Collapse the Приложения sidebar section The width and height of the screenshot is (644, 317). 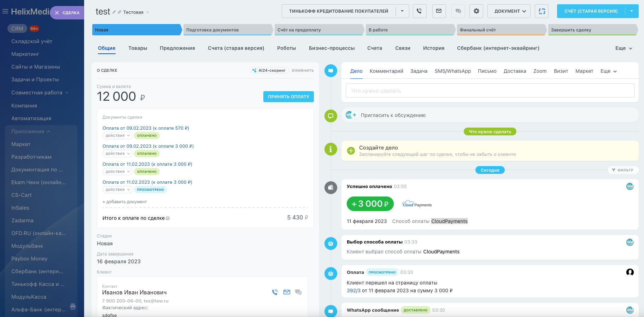[x=31, y=131]
